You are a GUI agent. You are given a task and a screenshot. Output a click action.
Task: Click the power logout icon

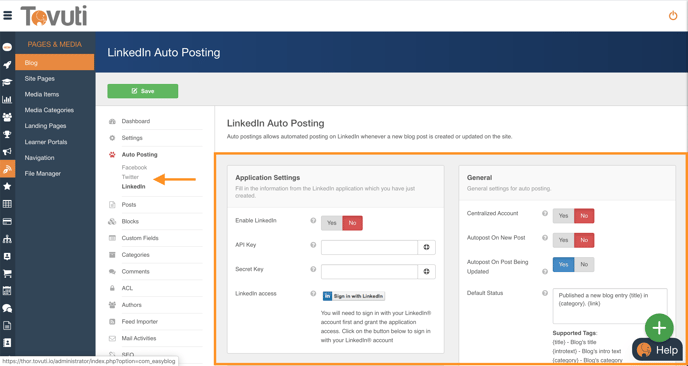coord(673,16)
